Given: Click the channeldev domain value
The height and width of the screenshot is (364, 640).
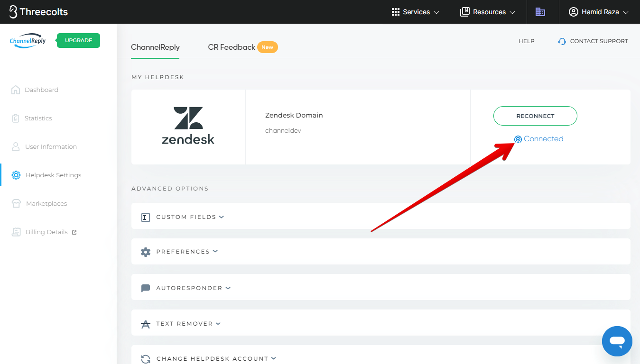Looking at the screenshot, I should [x=283, y=130].
